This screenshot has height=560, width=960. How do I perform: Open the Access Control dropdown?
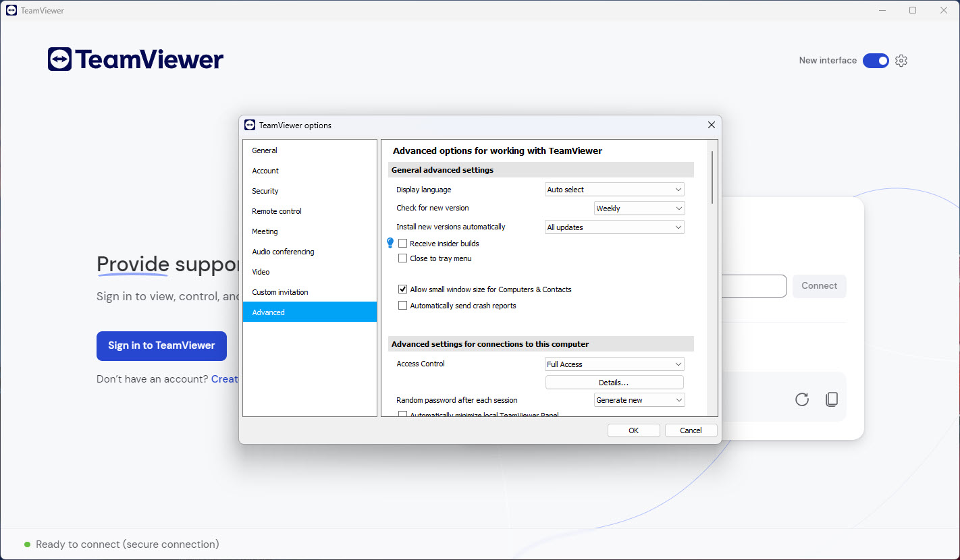click(x=614, y=364)
